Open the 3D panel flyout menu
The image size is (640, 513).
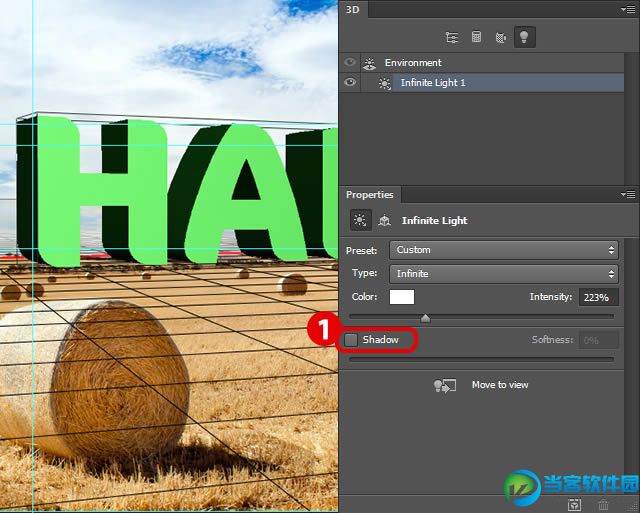(628, 9)
